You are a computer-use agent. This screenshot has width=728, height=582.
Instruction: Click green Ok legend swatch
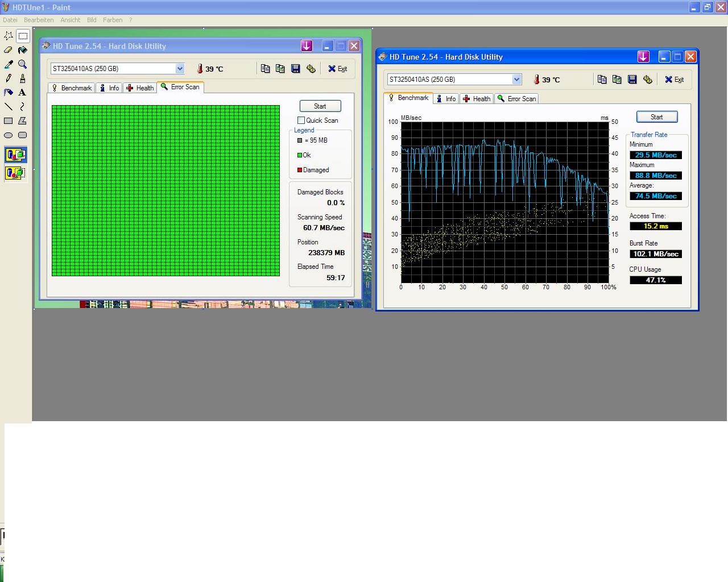(x=300, y=155)
